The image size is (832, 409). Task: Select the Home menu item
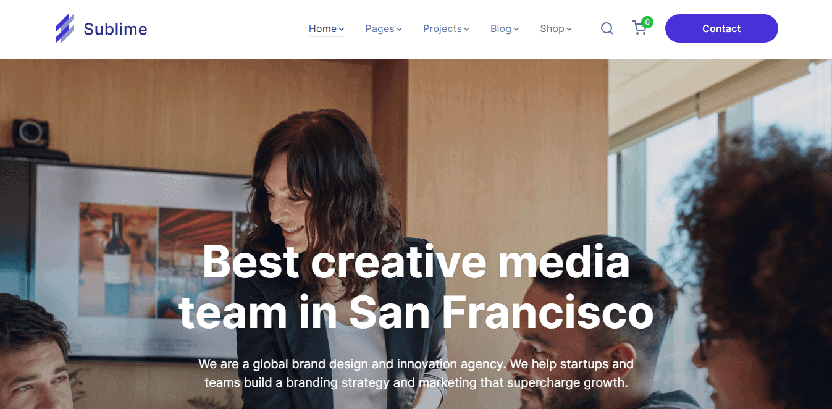(x=323, y=29)
